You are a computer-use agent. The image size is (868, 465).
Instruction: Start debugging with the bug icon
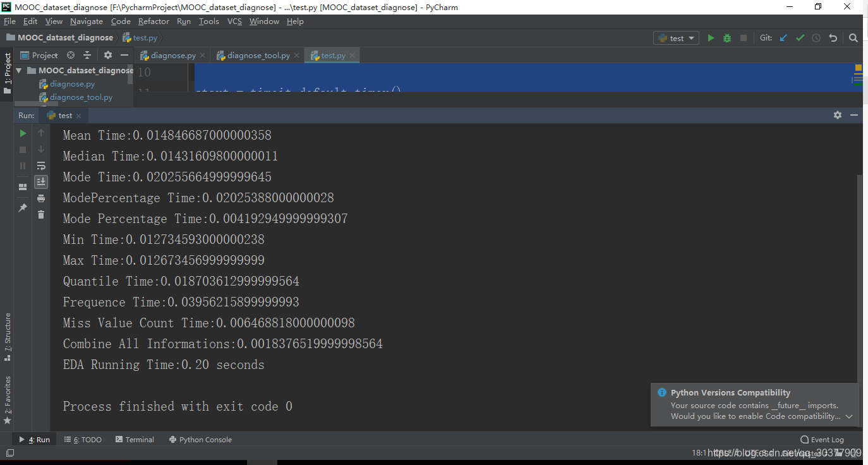[727, 37]
